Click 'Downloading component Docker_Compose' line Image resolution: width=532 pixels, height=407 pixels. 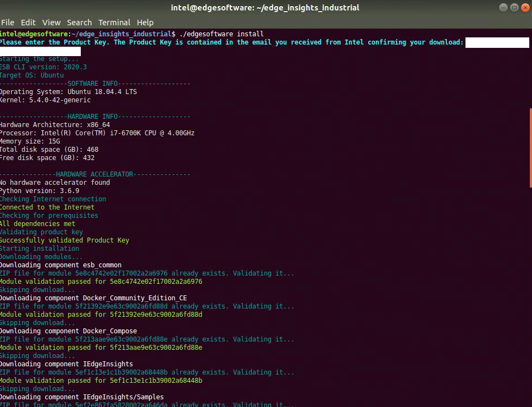click(69, 331)
